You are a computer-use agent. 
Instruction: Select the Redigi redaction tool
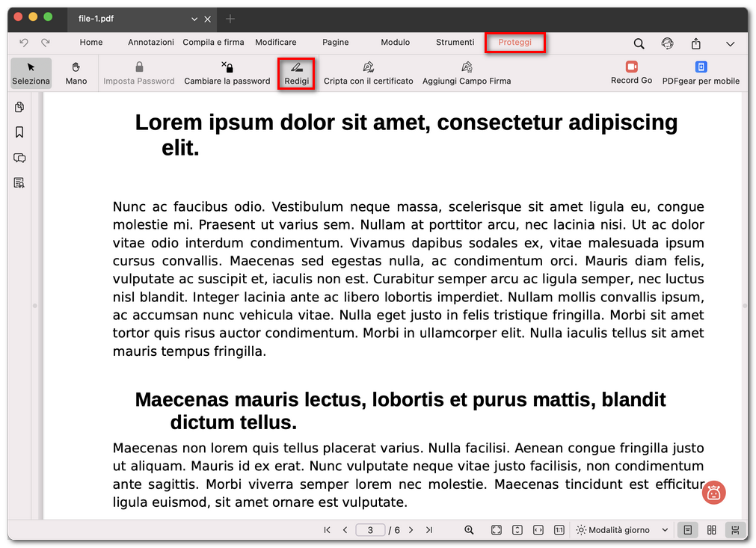click(296, 73)
